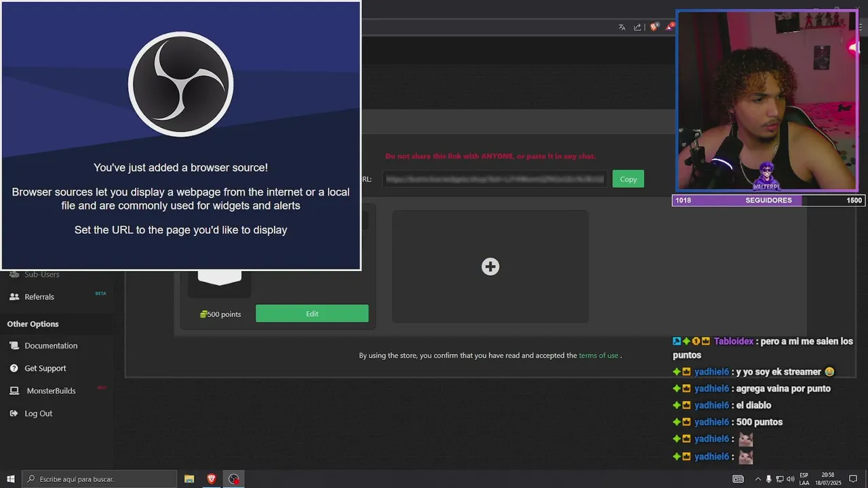Click chat username Tabloidex
868x488 pixels.
coord(734,342)
